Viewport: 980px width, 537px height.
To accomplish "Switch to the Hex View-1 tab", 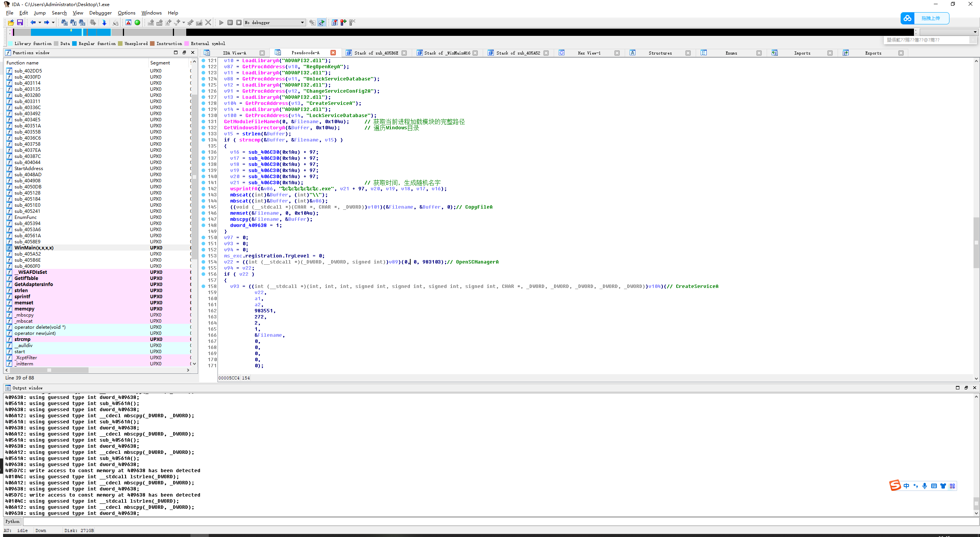I will pyautogui.click(x=589, y=53).
